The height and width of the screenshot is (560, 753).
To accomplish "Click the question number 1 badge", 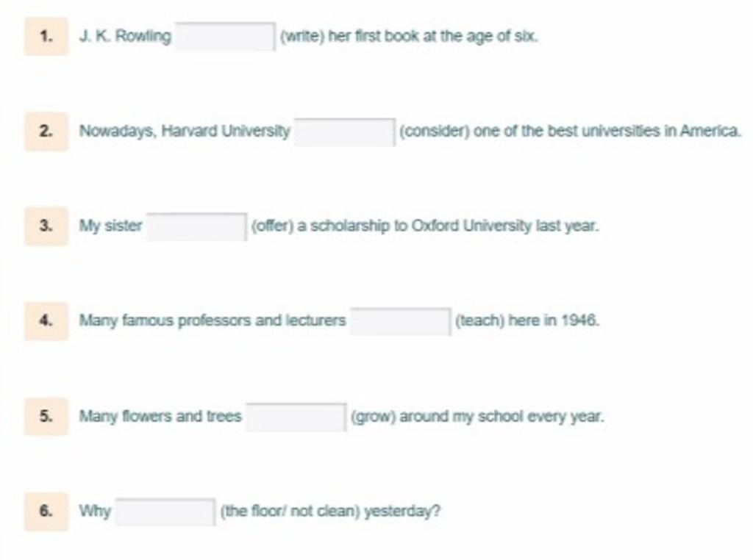I will click(x=46, y=37).
